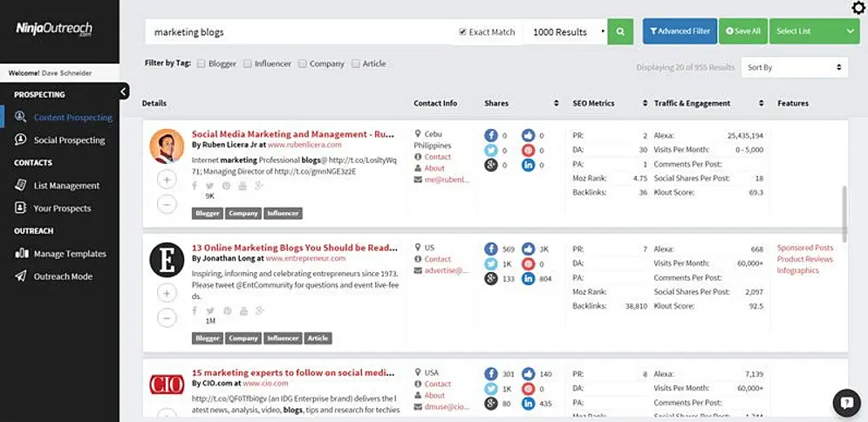The width and height of the screenshot is (868, 422).
Task: Click Facebook share icon for Entrepreneur result
Action: coord(491,248)
